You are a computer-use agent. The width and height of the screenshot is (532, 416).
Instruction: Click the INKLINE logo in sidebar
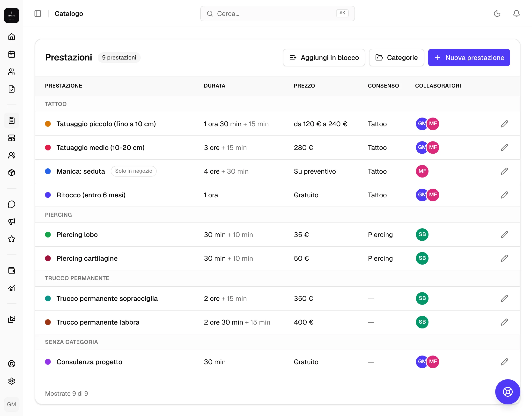pos(11,15)
